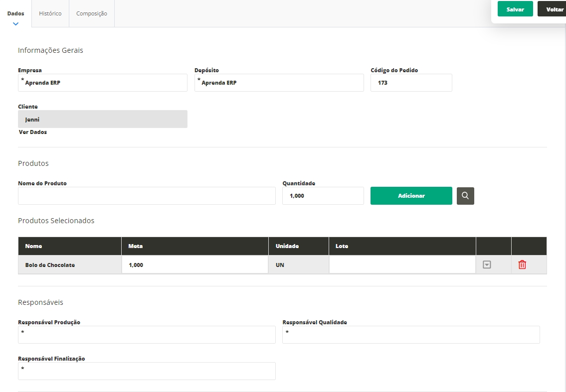
Task: Click the Voltar button
Action: [554, 9]
